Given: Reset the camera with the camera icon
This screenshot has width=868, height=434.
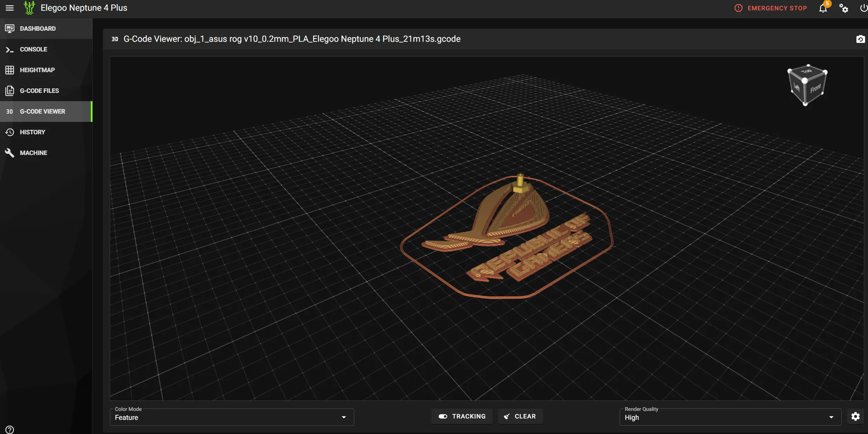Looking at the screenshot, I should tap(860, 39).
